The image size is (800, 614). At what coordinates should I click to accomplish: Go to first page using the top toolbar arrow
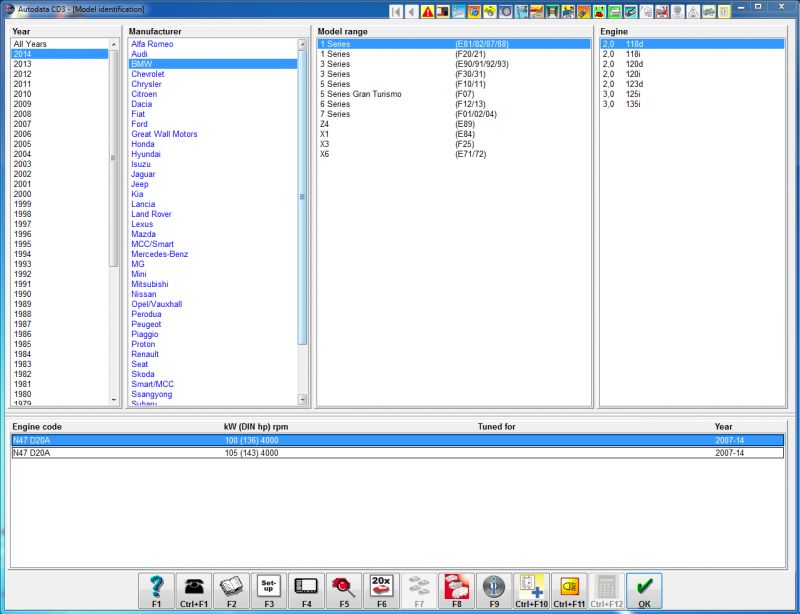pyautogui.click(x=396, y=11)
